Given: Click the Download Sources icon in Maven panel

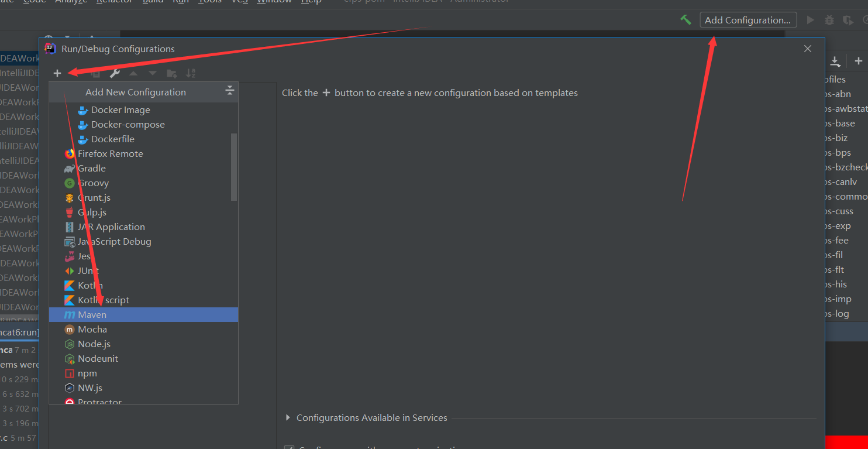Looking at the screenshot, I should coord(835,61).
